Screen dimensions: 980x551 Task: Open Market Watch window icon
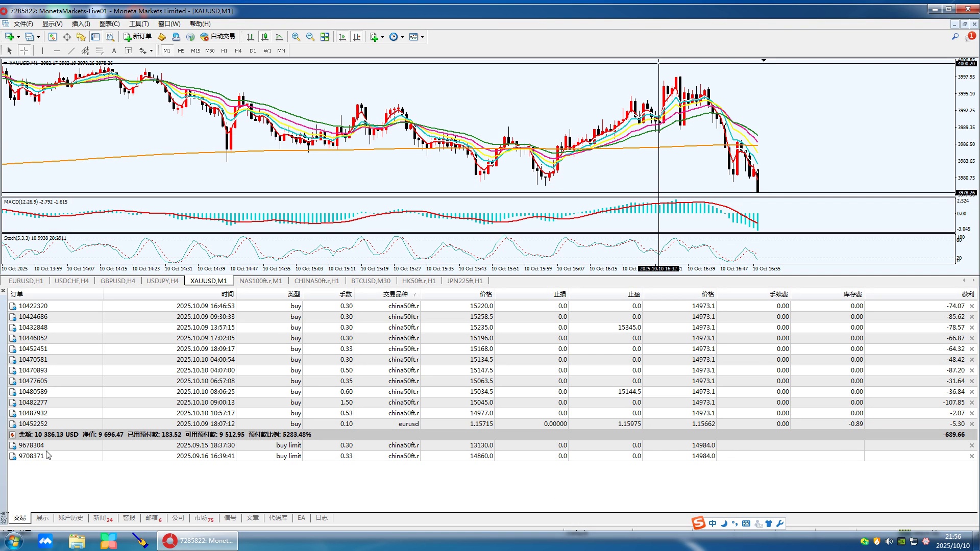point(52,37)
